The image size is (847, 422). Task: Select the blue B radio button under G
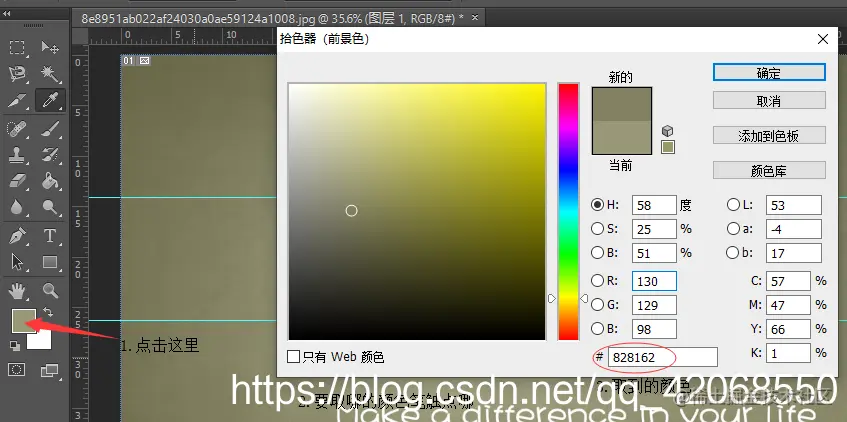pyautogui.click(x=597, y=328)
